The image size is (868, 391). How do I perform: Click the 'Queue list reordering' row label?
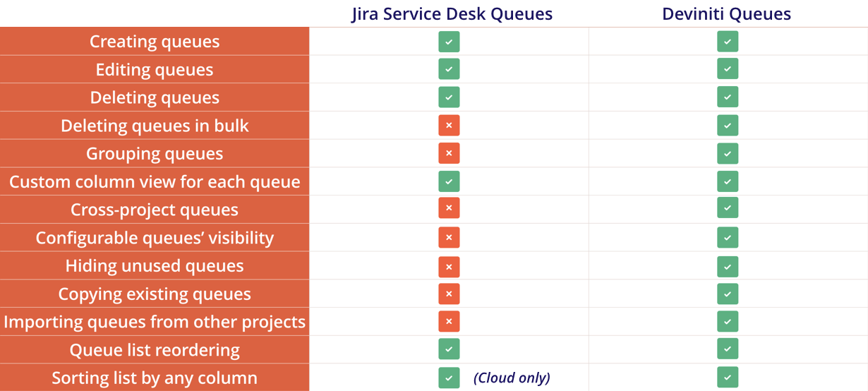(x=155, y=350)
